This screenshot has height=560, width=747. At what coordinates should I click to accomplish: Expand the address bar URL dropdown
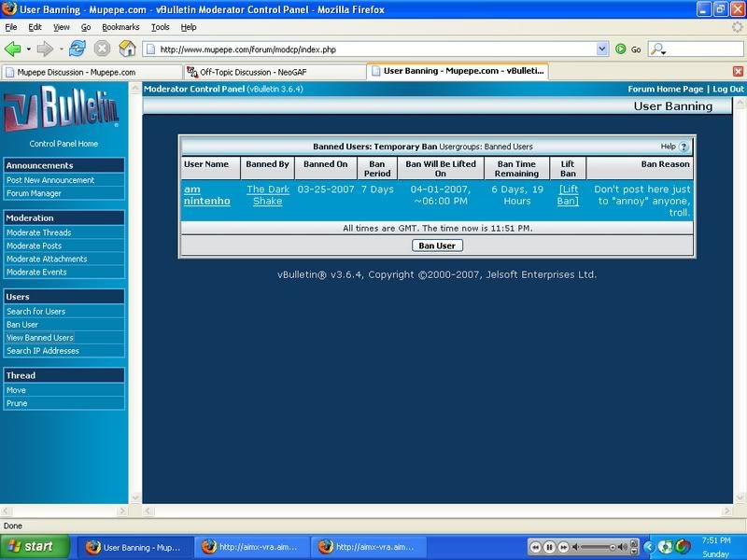[x=601, y=49]
